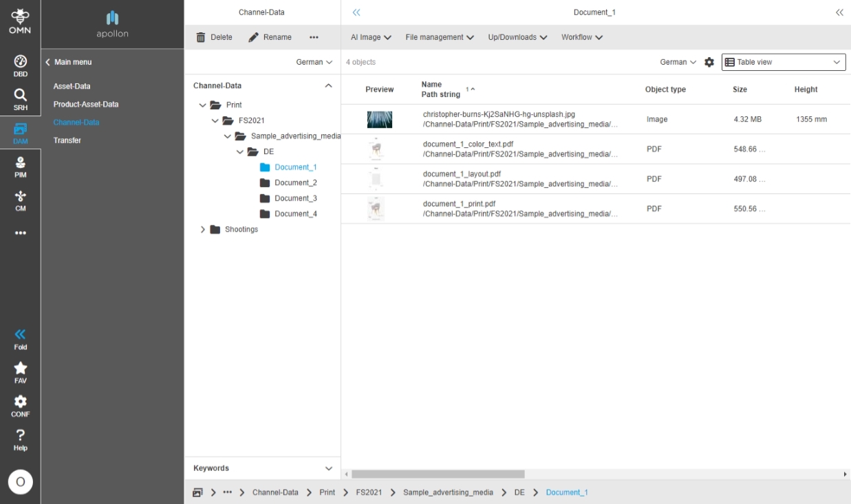Click Object type column header
The image size is (851, 504).
pyautogui.click(x=665, y=89)
